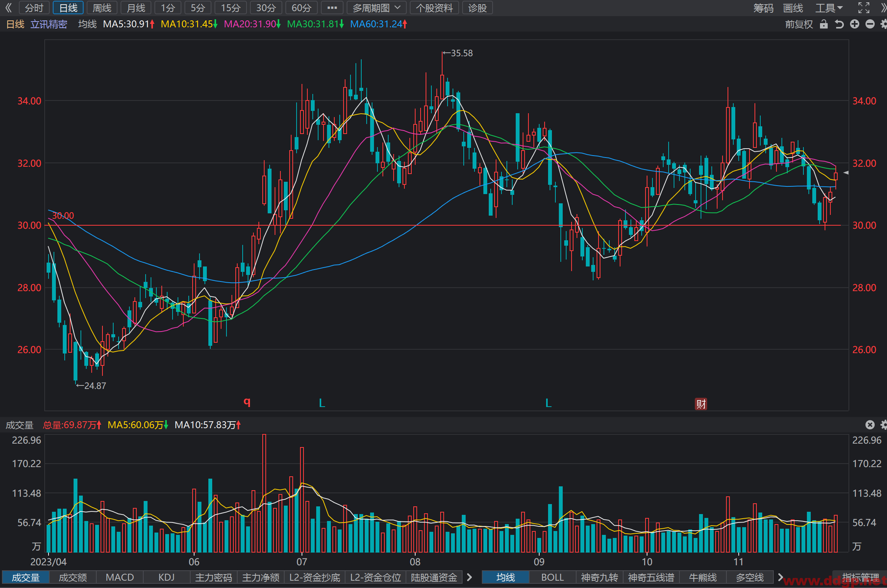Open the 诊股 diagnosis
This screenshot has height=588, width=887.
478,8
